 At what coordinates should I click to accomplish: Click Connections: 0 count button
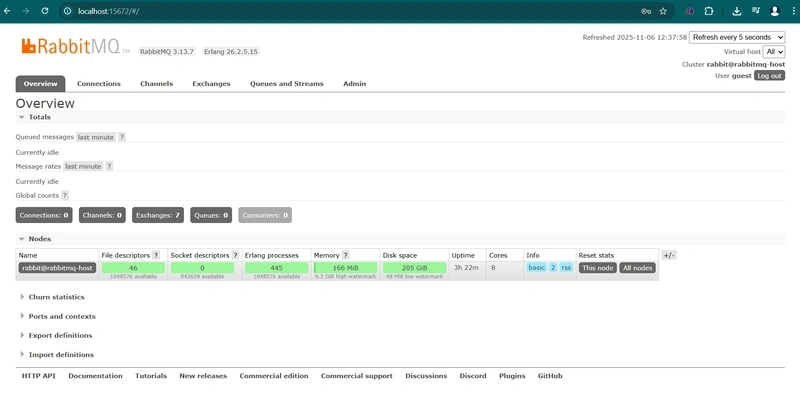44,215
